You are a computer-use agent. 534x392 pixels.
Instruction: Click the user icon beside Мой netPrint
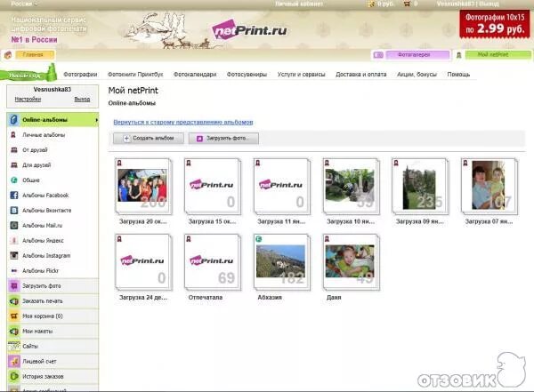458,55
